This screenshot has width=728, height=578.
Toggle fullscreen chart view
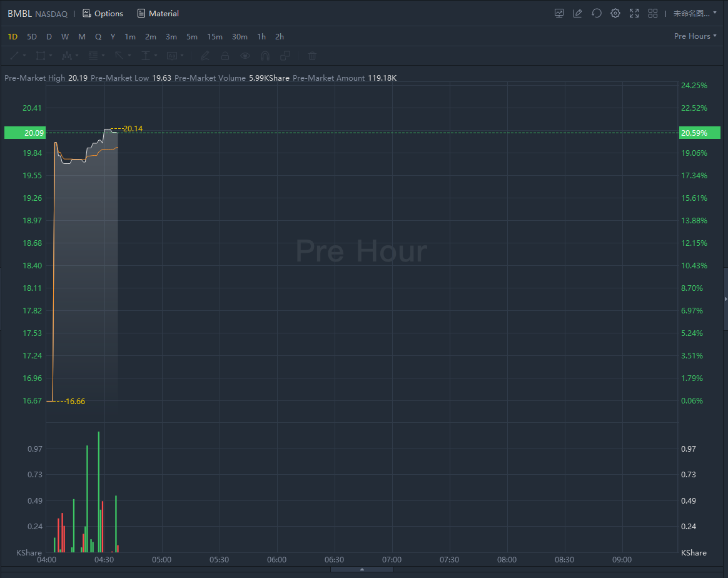click(634, 14)
